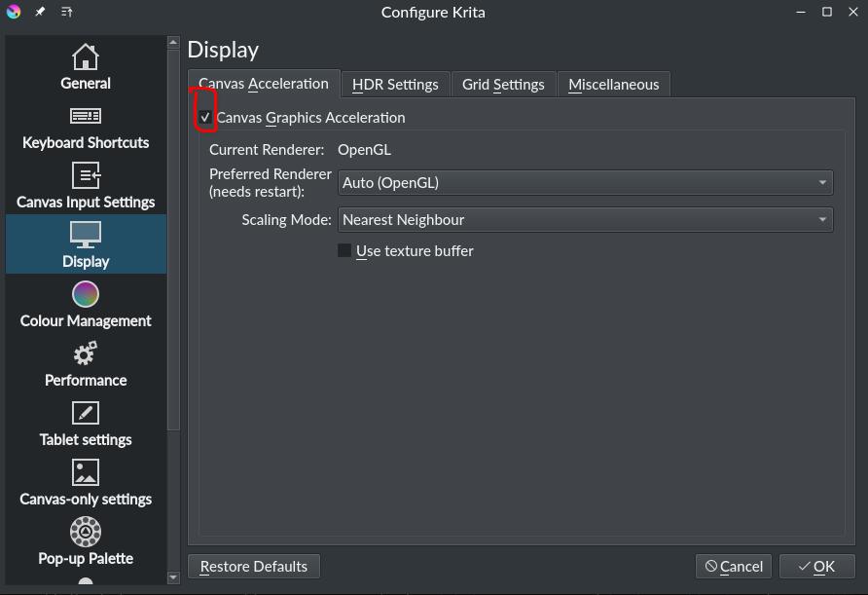868x595 pixels.
Task: Enable Use texture buffer
Action: pyautogui.click(x=344, y=250)
